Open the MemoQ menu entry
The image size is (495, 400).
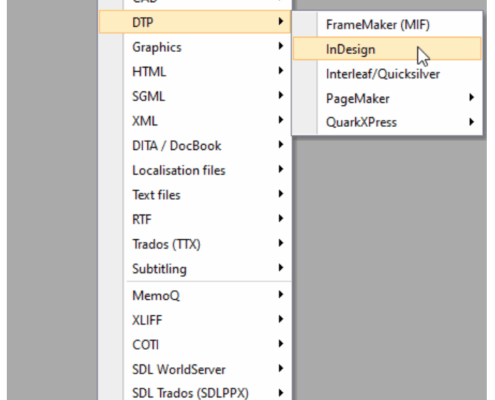point(195,295)
